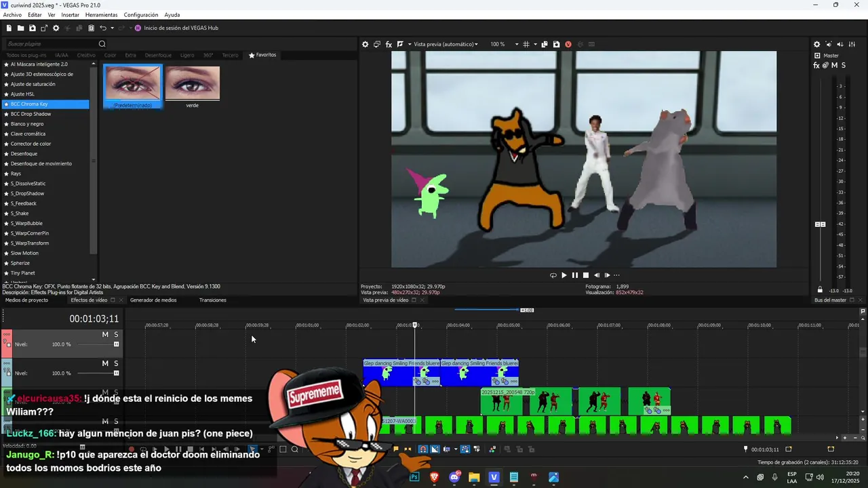Open the Herramientas menu

(x=101, y=15)
